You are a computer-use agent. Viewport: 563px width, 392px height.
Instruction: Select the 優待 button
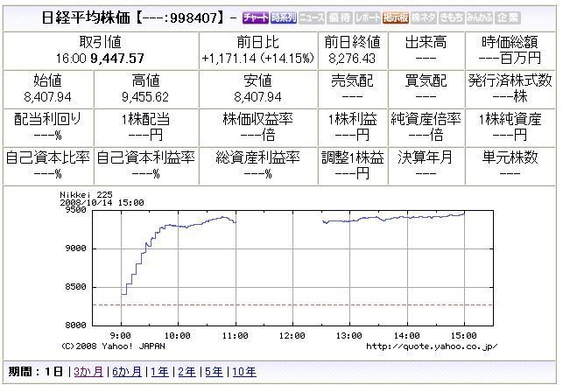click(340, 17)
